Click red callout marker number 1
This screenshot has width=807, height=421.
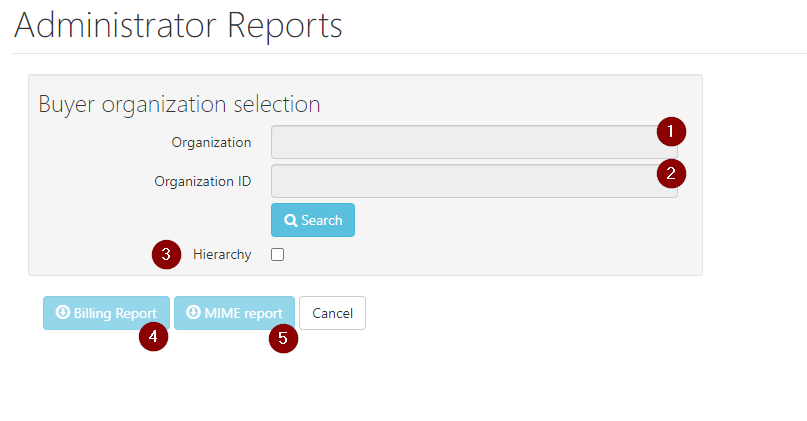pos(671,131)
